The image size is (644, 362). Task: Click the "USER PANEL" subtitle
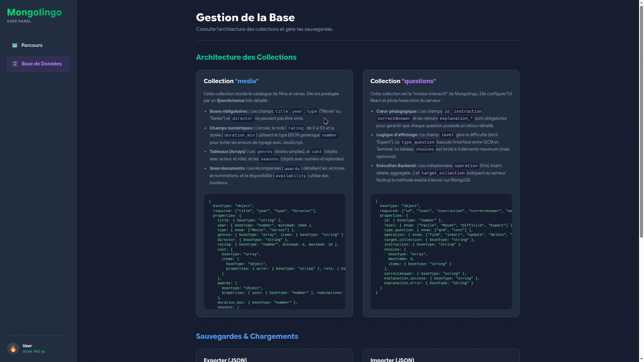click(x=19, y=21)
